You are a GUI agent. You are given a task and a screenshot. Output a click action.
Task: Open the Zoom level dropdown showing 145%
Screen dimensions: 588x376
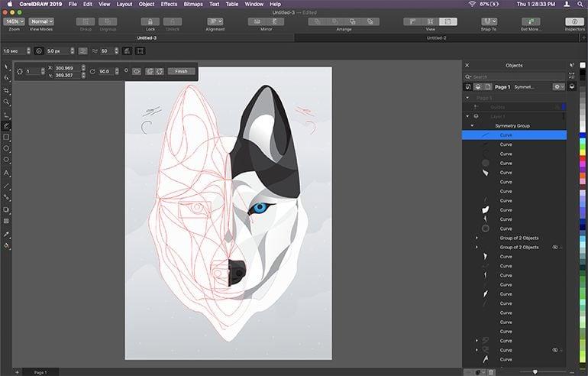[x=13, y=21]
